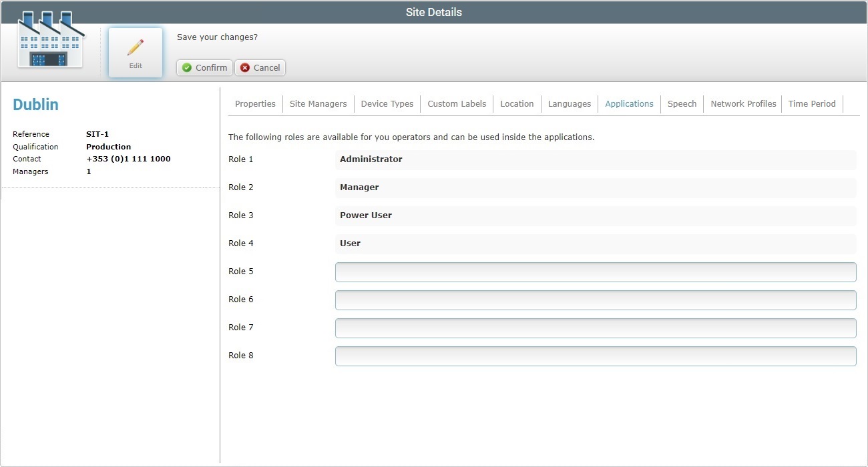
Task: Open the Site Managers tab
Action: click(x=318, y=103)
